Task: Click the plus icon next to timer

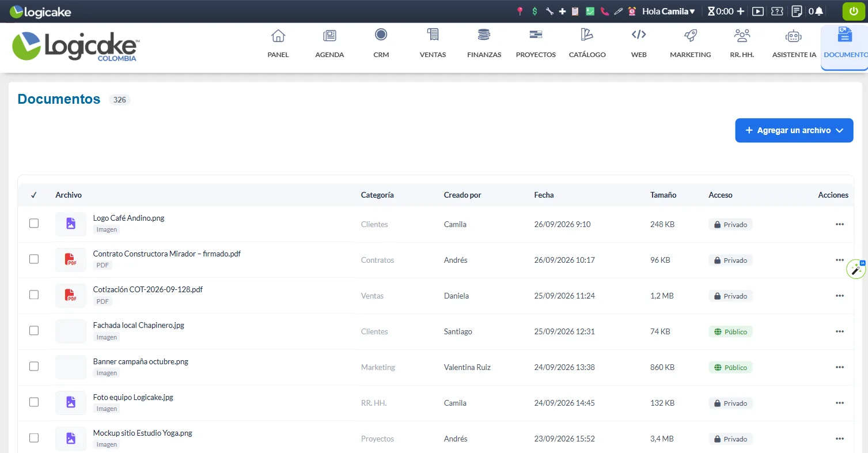Action: [741, 11]
